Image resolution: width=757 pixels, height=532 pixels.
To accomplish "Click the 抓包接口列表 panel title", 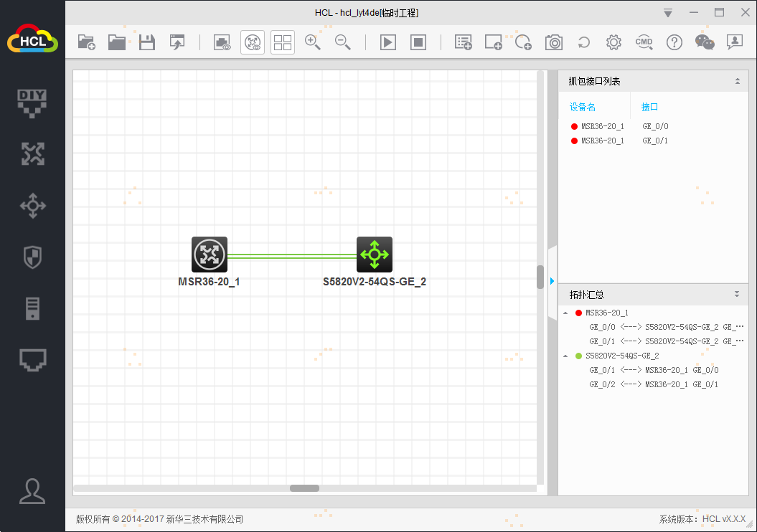I will tap(594, 81).
